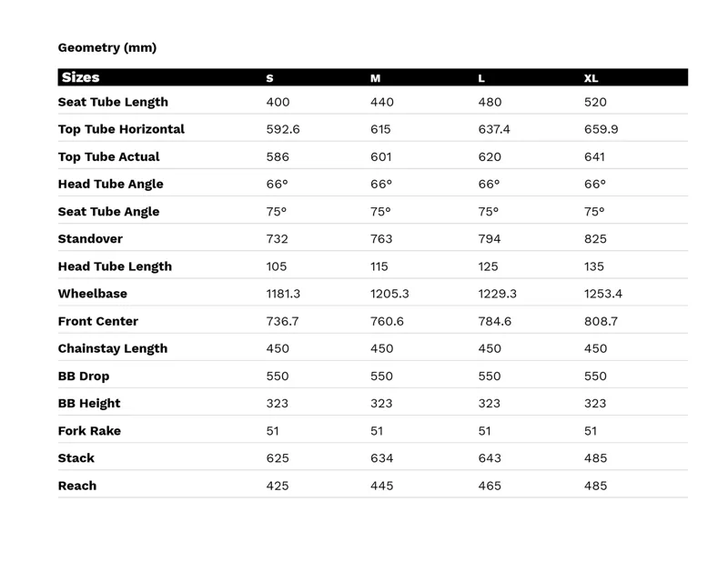Click the "Top Tube Horizontal" row label

coord(121,129)
